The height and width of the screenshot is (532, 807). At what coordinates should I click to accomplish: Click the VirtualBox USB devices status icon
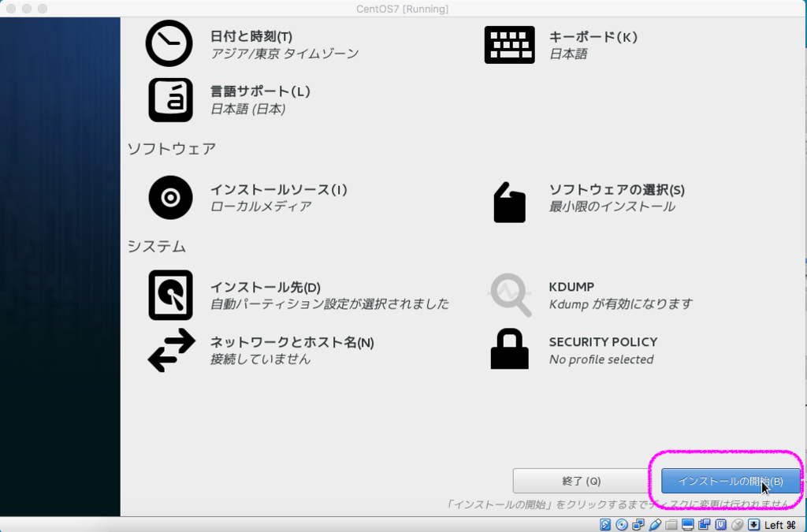click(655, 524)
